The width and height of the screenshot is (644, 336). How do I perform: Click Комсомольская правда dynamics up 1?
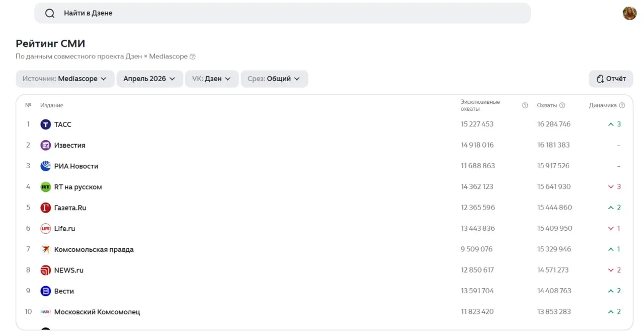tap(614, 249)
